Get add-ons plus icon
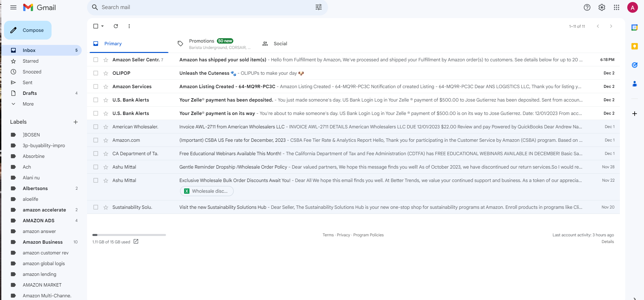Screen dimensions: 644x300 coord(634,114)
